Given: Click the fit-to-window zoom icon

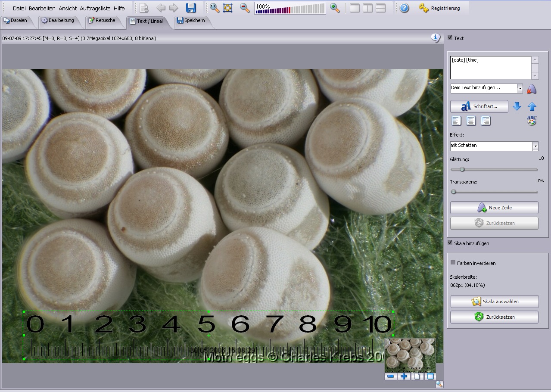Looking at the screenshot, I should 227,8.
